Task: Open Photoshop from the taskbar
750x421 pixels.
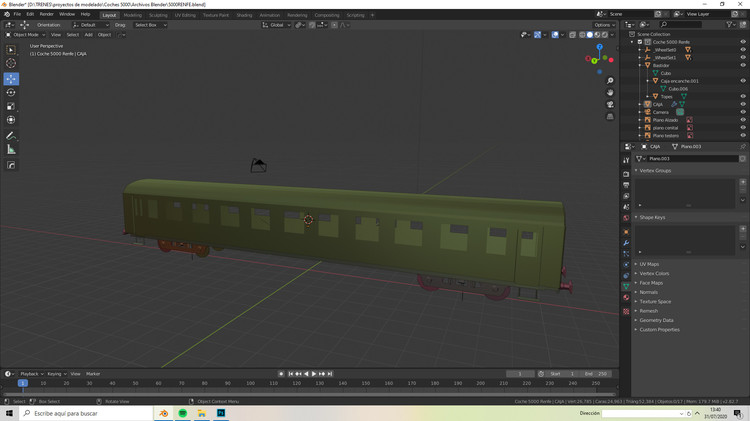Action: click(x=221, y=413)
